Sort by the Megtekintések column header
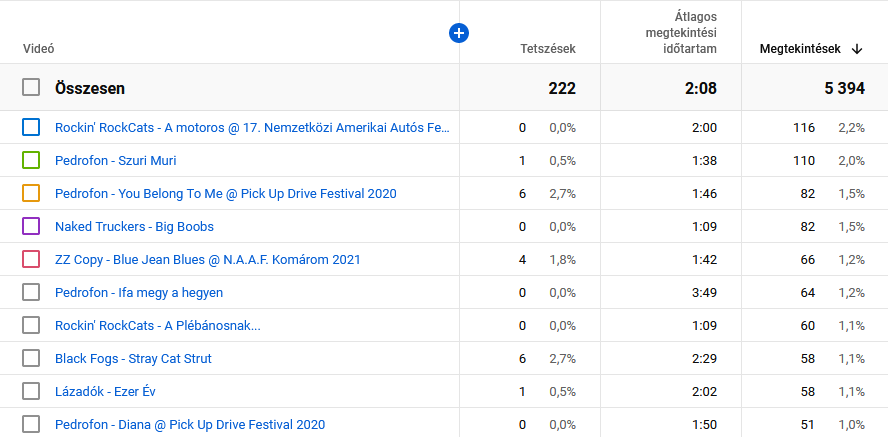This screenshot has height=437, width=888. click(801, 49)
